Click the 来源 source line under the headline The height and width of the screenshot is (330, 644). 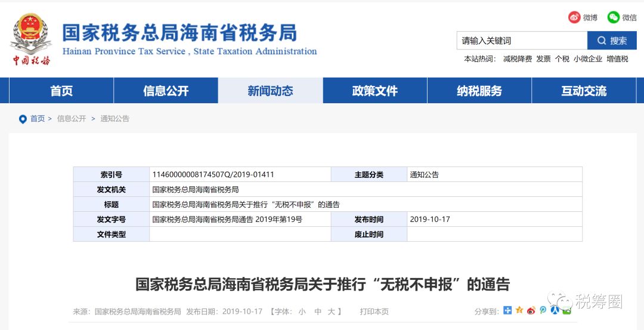127,312
